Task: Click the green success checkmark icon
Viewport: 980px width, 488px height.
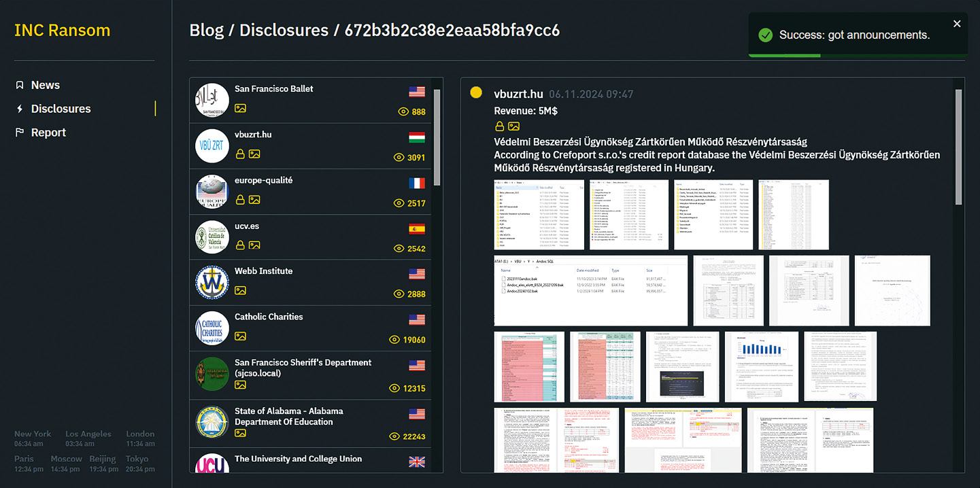Action: (x=766, y=35)
